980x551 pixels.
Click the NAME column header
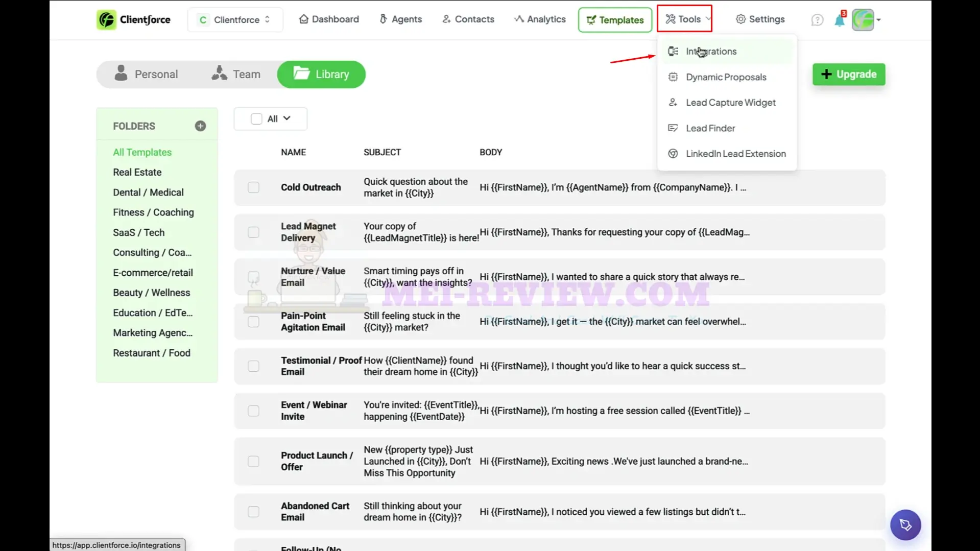point(293,152)
